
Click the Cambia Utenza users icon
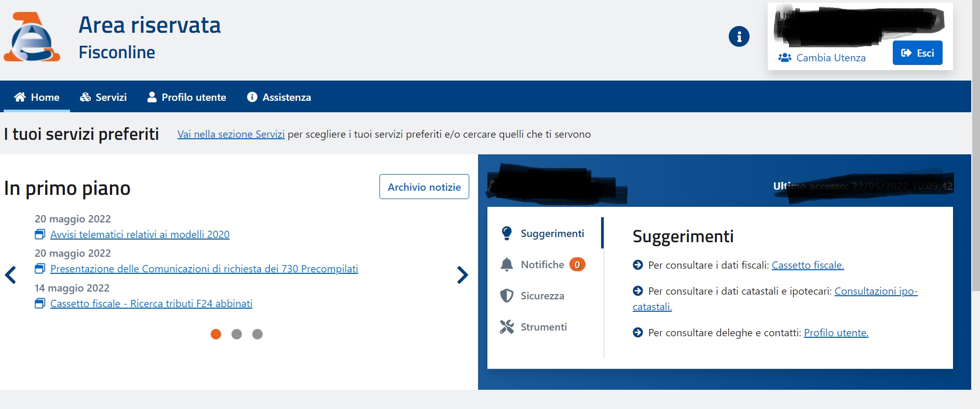(784, 58)
